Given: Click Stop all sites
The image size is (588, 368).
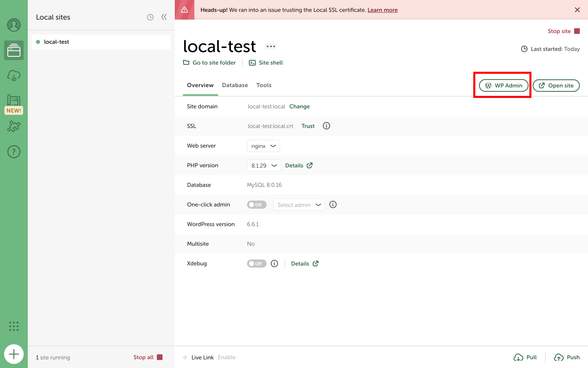Looking at the screenshot, I should click(148, 357).
